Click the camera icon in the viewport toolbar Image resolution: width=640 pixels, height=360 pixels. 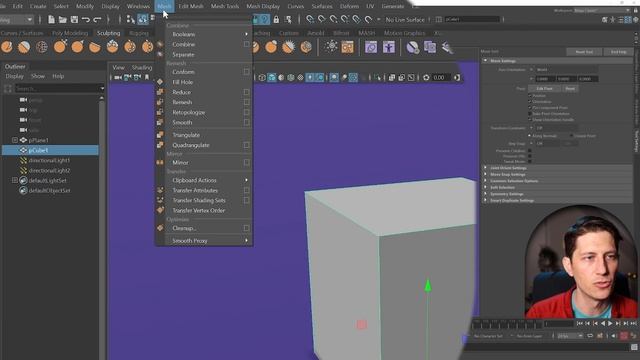[118, 77]
